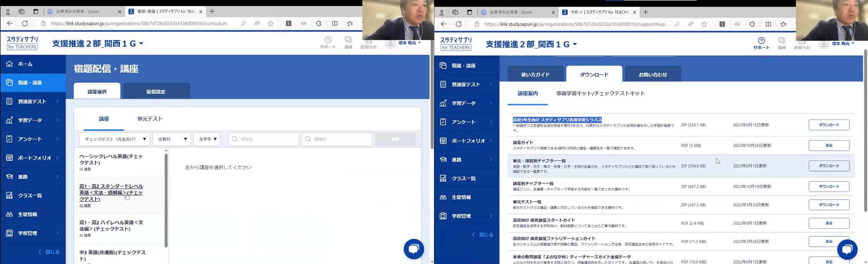Switch to the 配信設定 tab
Image resolution: width=868 pixels, height=264 pixels.
tap(156, 91)
